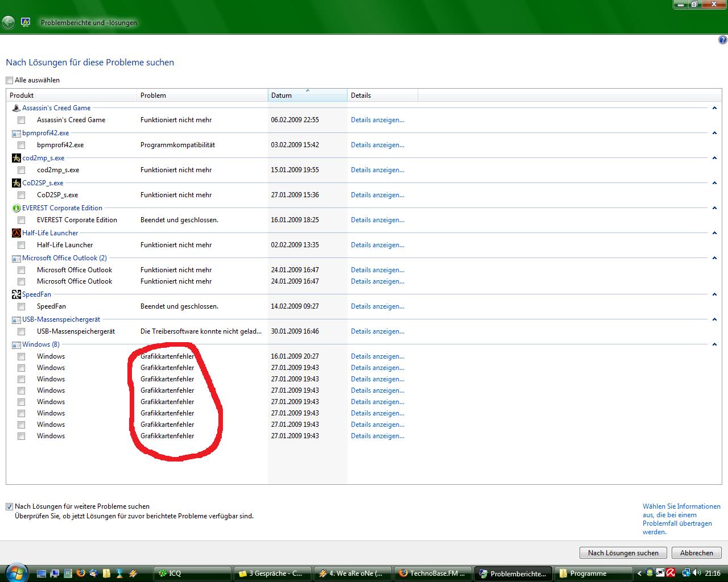Click the Show Desktop quick launch icon
This screenshot has width=728, height=582.
tap(42, 573)
